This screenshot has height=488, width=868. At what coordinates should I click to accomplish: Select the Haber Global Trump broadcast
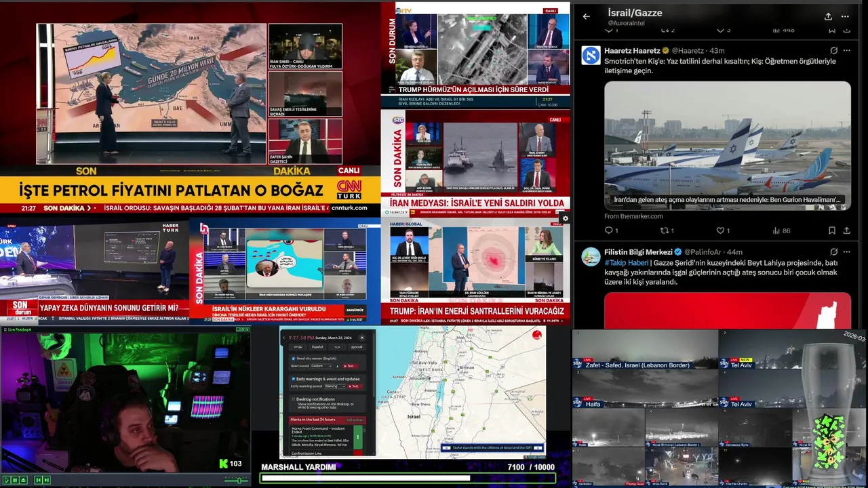tap(475, 271)
